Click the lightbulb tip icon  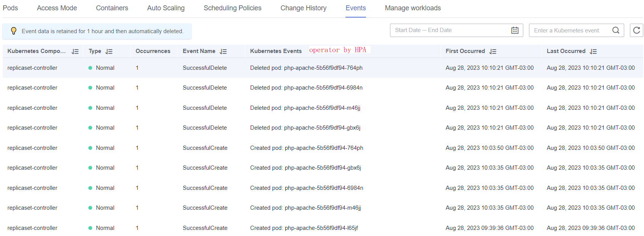click(14, 31)
